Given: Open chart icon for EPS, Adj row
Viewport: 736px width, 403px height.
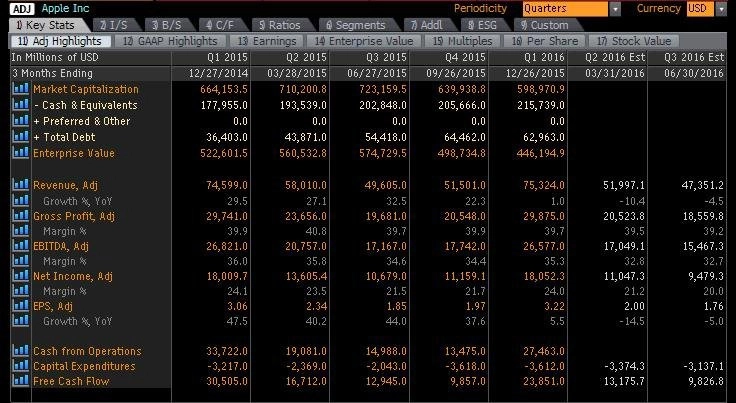Looking at the screenshot, I should pyautogui.click(x=21, y=306).
